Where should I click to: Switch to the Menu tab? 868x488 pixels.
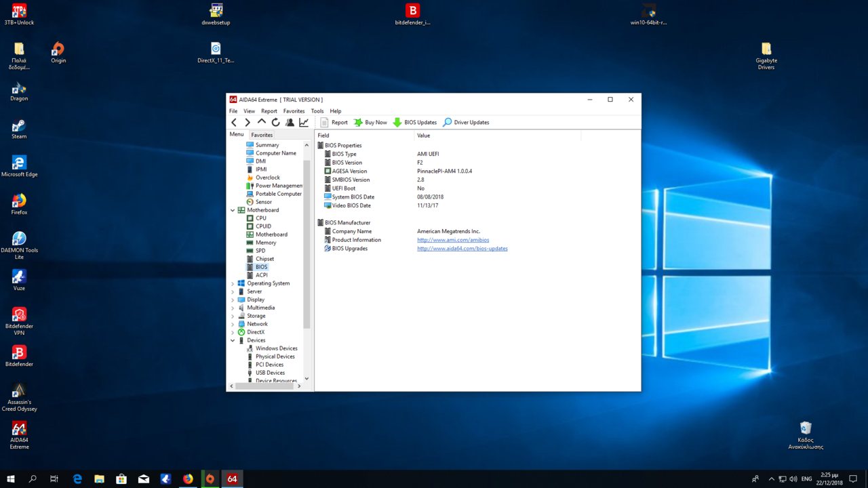(237, 134)
